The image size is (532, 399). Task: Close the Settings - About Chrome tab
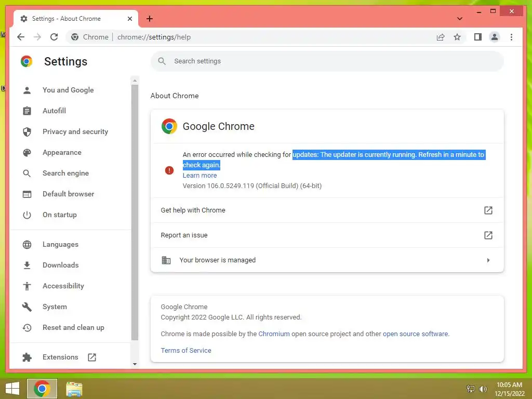pyautogui.click(x=129, y=19)
